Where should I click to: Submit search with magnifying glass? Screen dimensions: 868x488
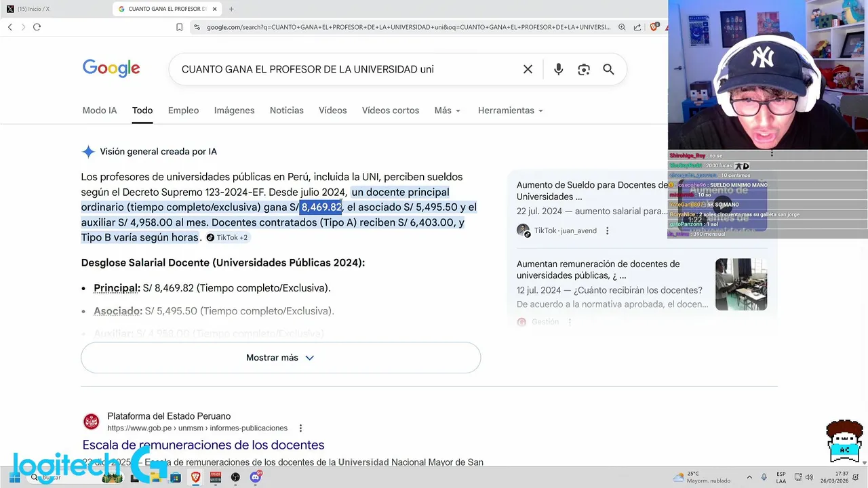608,69
